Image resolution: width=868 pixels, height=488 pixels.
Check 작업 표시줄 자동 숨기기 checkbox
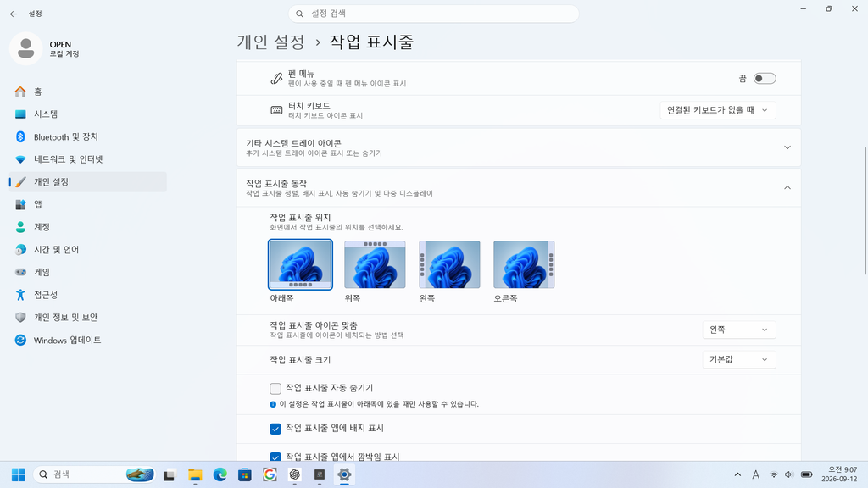point(275,388)
